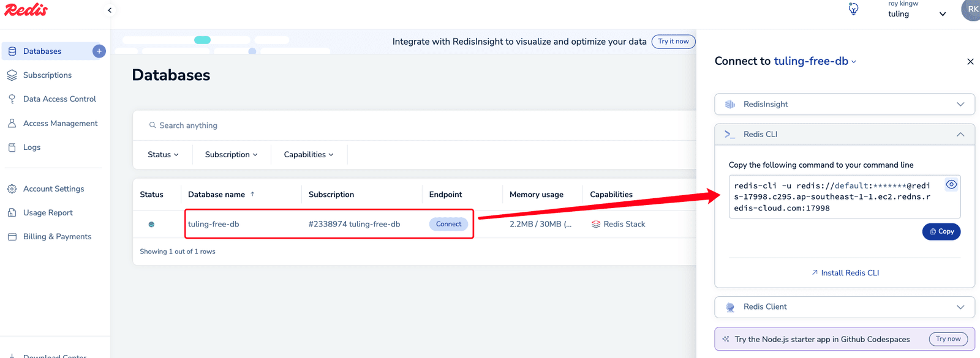Click Try now for Github Codespaces

948,339
